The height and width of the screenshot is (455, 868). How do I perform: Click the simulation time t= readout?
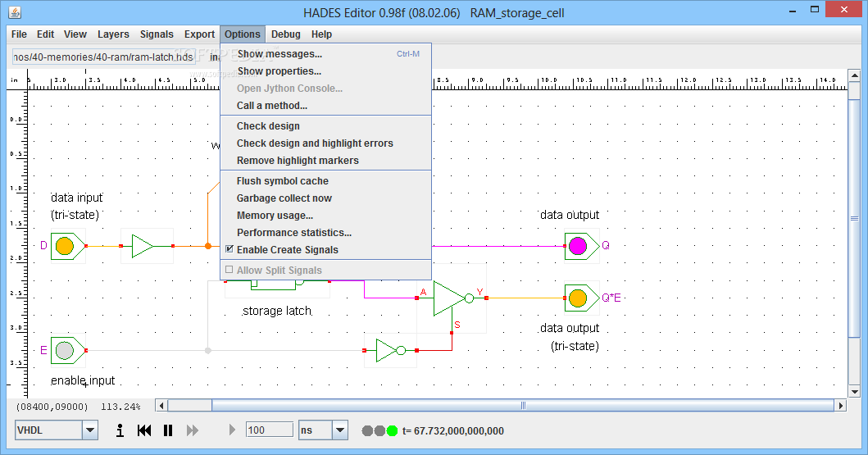(x=452, y=430)
